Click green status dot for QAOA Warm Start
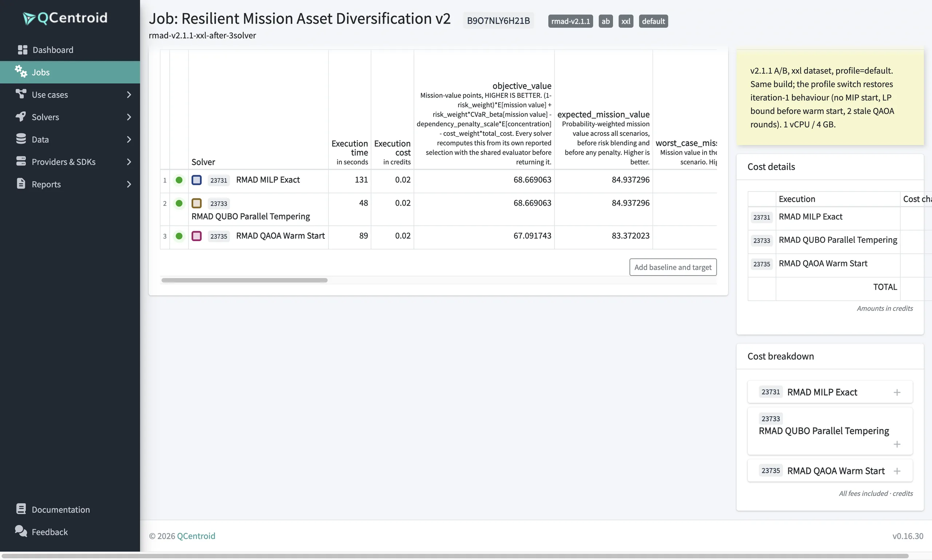The image size is (932, 560). point(179,236)
